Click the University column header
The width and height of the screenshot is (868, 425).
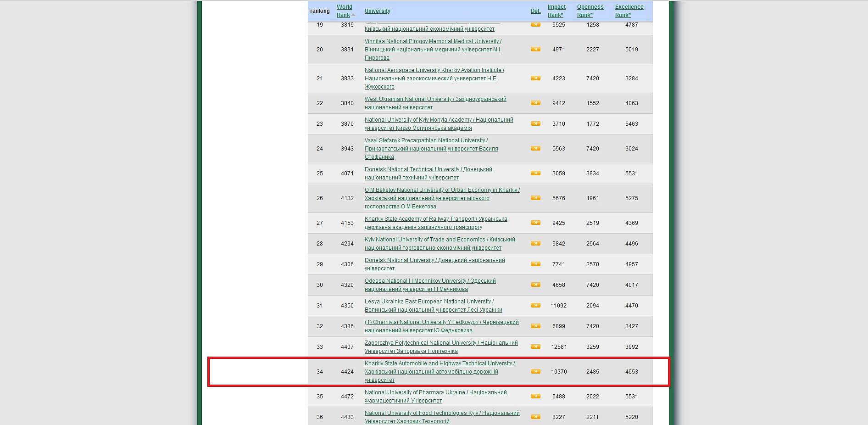tap(377, 11)
